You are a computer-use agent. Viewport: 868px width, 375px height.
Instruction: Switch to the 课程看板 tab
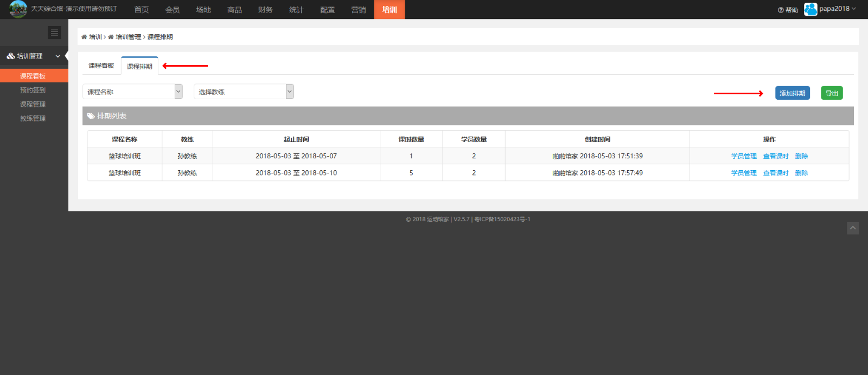101,66
